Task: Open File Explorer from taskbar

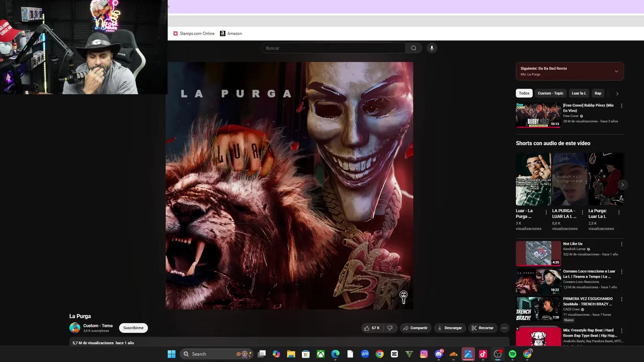Action: (291, 354)
